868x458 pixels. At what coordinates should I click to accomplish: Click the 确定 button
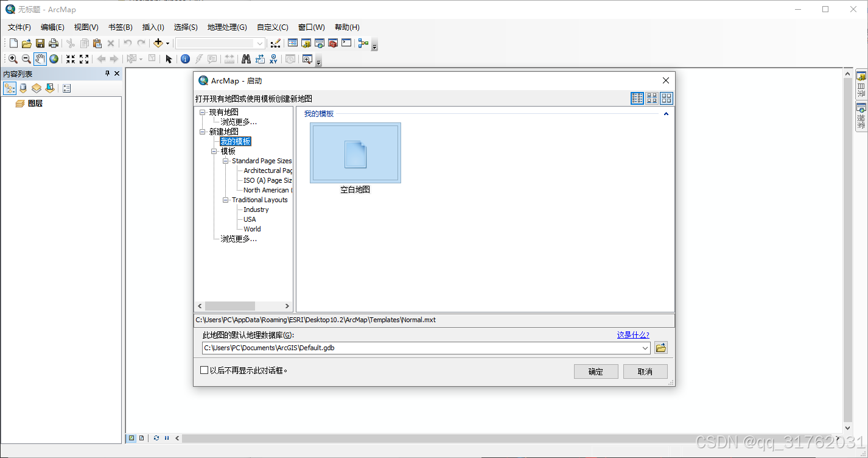tap(596, 372)
